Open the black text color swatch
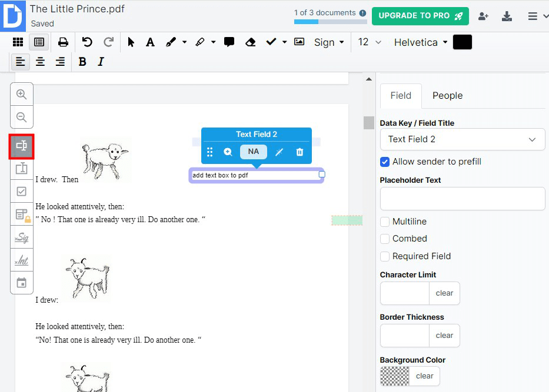This screenshot has width=549, height=392. (462, 42)
